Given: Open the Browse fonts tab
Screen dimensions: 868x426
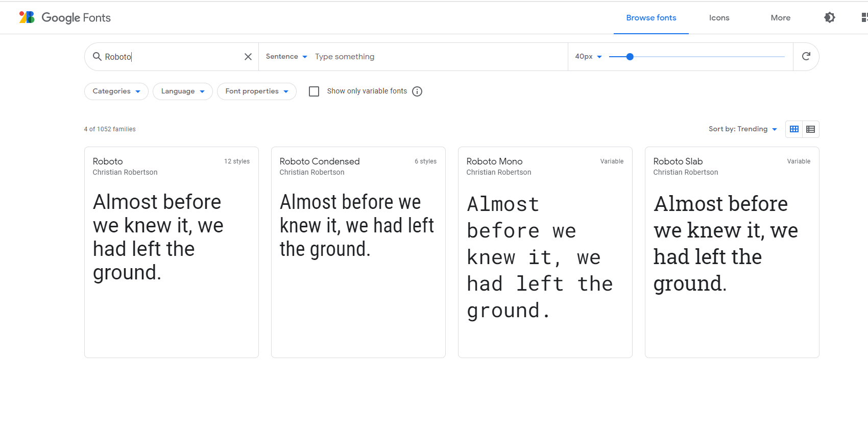Looking at the screenshot, I should [x=651, y=17].
